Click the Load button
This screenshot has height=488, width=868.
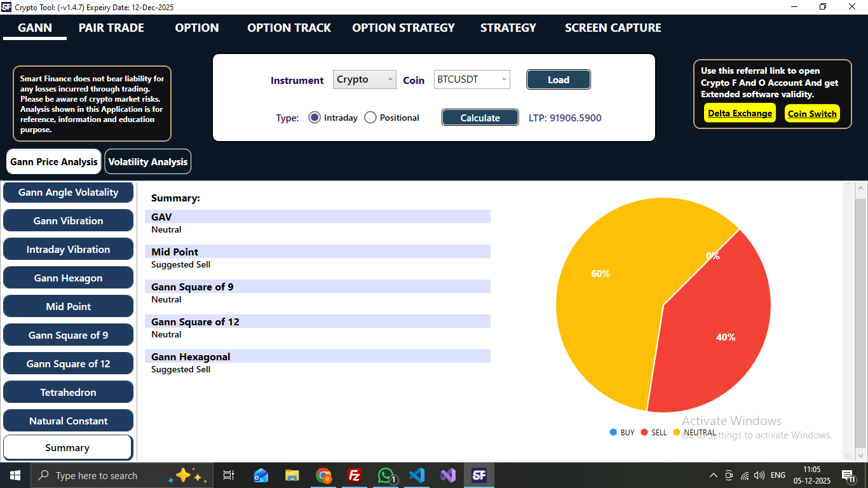[x=558, y=79]
